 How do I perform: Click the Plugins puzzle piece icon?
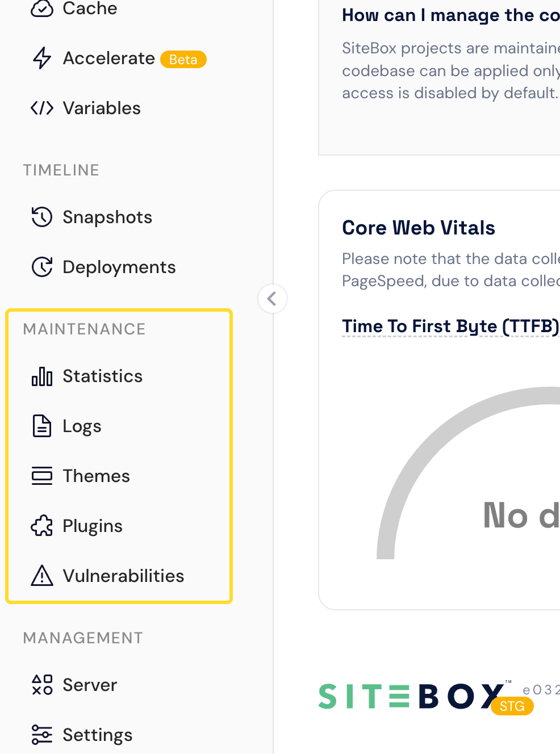point(42,526)
